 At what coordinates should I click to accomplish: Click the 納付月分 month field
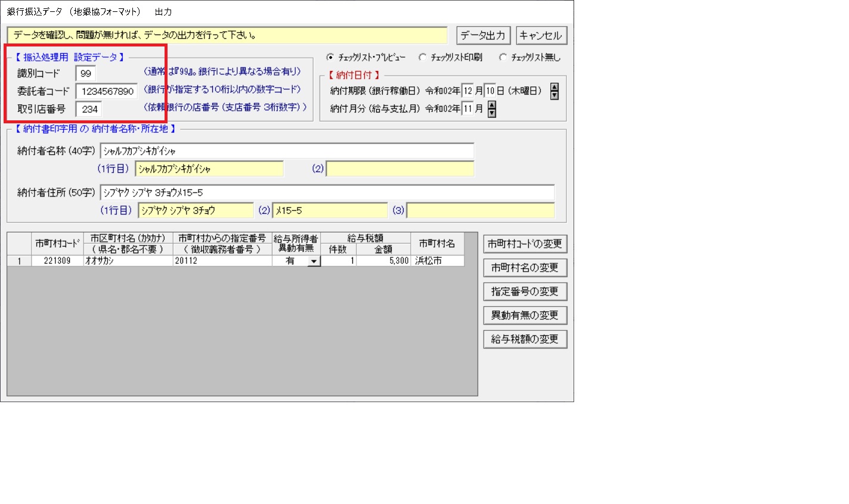point(467,109)
